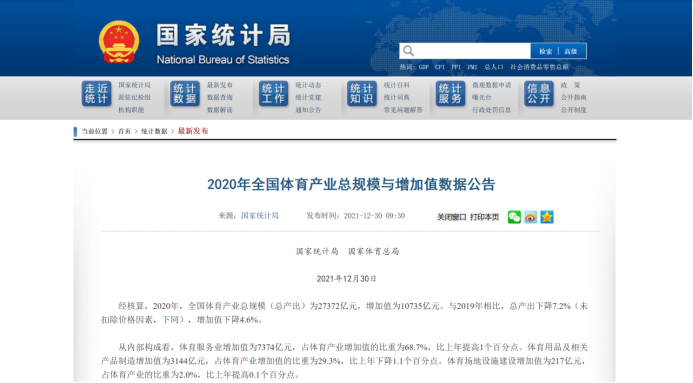Screen dimensions: 693x383
Task: Open 统计党建 submenu link
Action: point(308,97)
